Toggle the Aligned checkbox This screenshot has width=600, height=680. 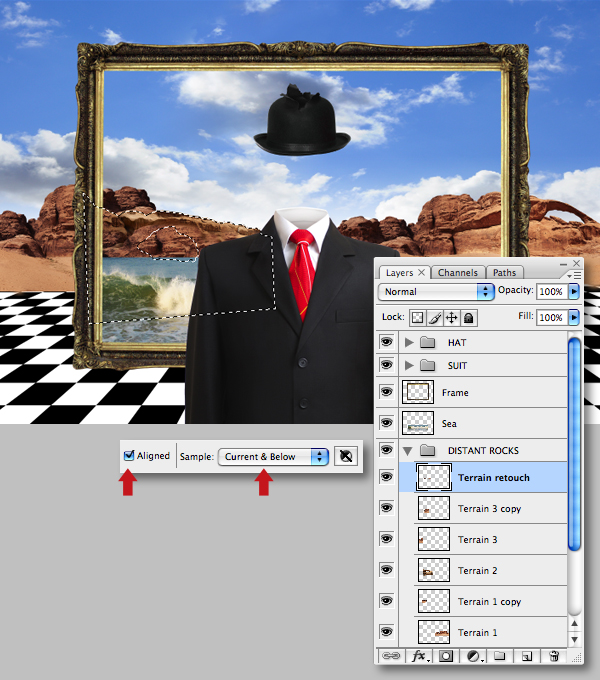tap(129, 455)
